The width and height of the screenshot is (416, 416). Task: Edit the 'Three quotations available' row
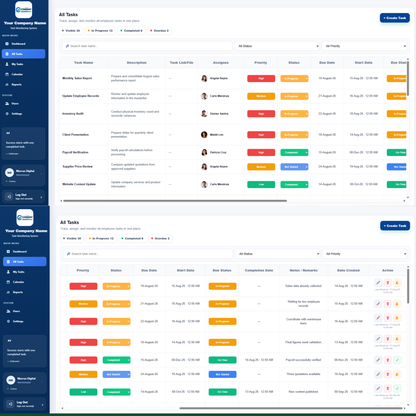tap(378, 374)
